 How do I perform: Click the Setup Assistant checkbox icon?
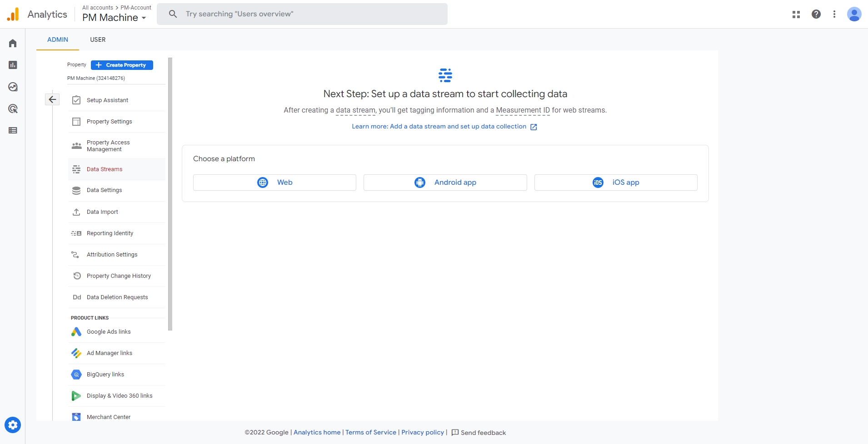pyautogui.click(x=76, y=100)
